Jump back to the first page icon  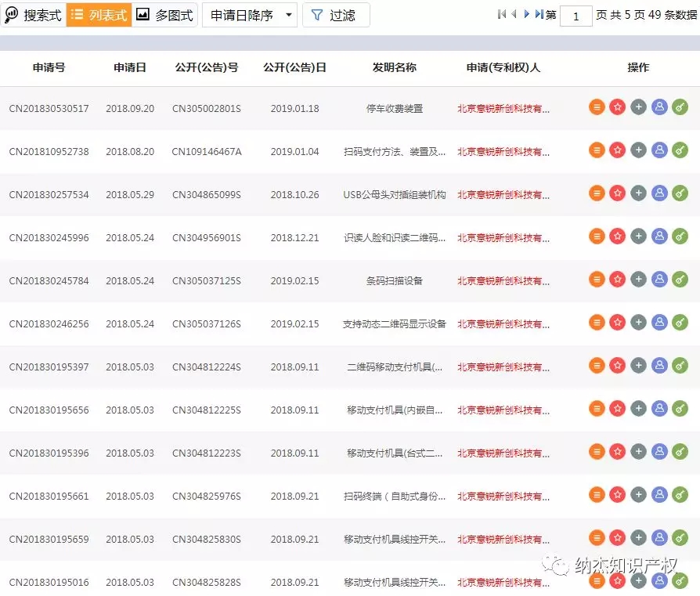[501, 13]
